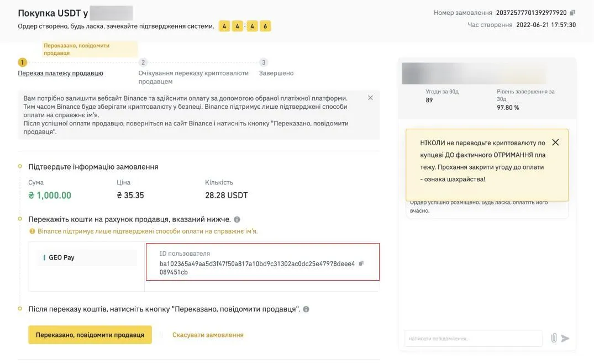Screen dimensions: 594x364
Task: Focus the chat message input field
Action: 473,338
